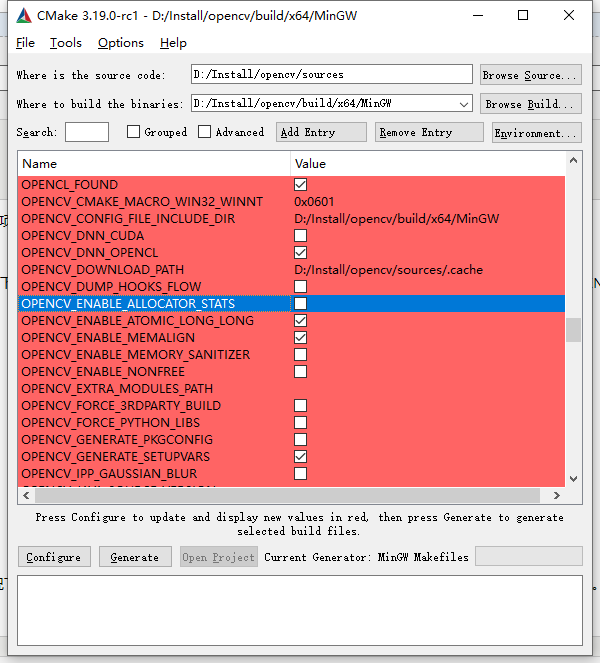
Task: Maximize the CMake window
Action: (x=523, y=16)
